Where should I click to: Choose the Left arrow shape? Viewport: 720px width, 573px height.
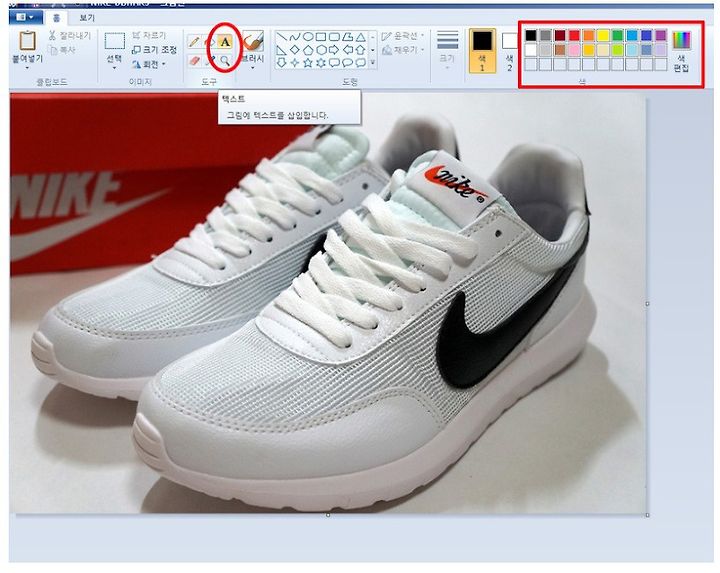click(x=348, y=50)
